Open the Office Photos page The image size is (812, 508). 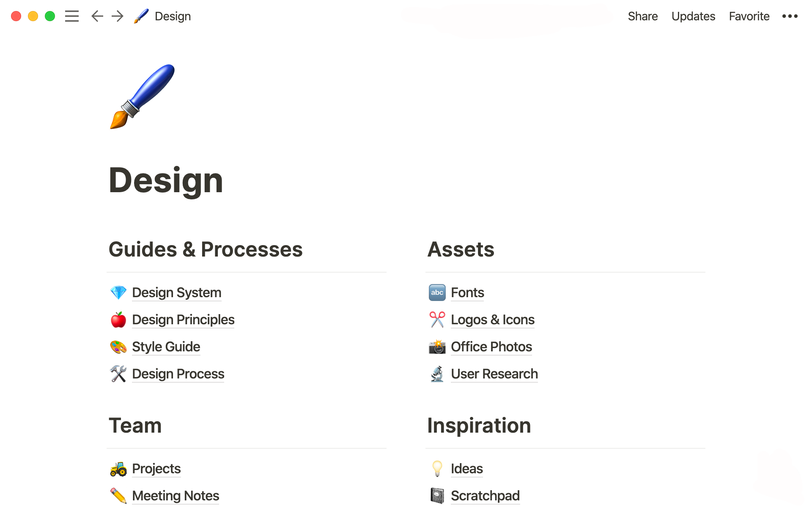(x=490, y=346)
